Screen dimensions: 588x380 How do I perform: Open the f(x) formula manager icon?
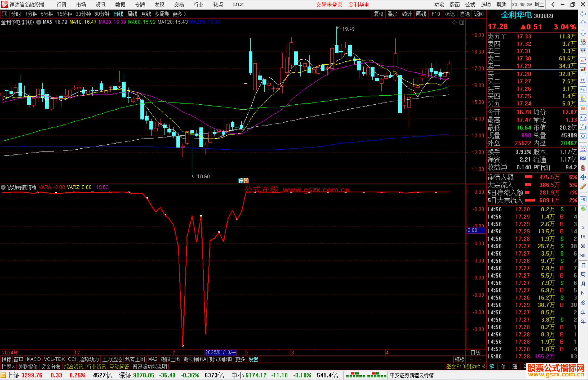tap(583, 127)
